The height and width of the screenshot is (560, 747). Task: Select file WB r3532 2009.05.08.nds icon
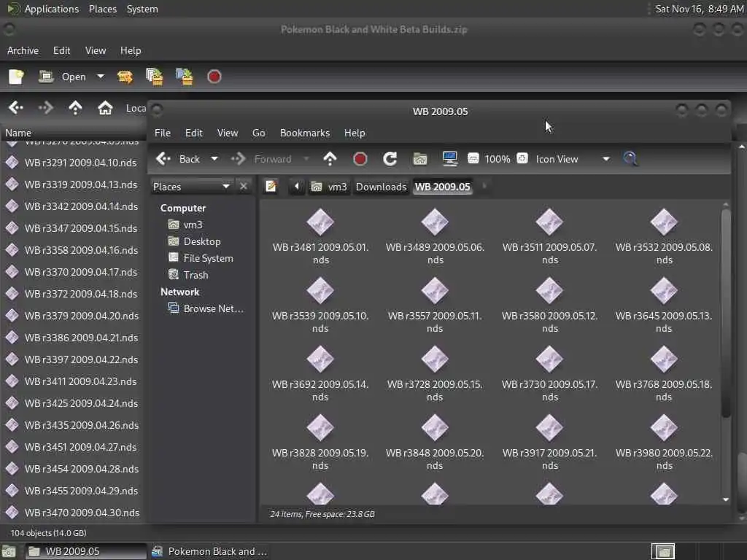pyautogui.click(x=664, y=222)
